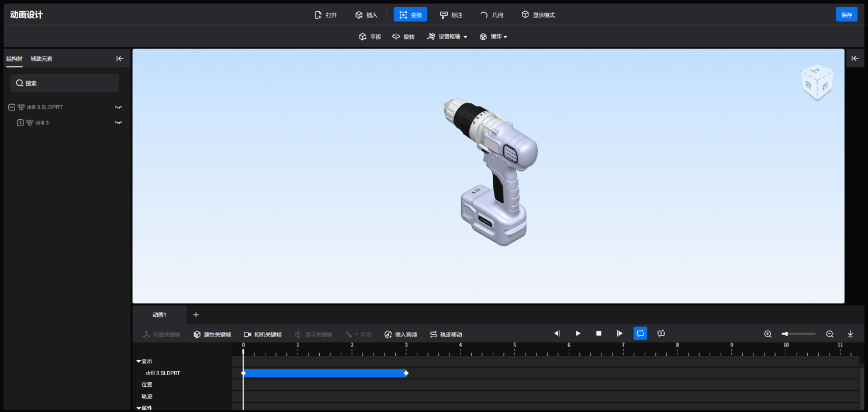Toggle visibility of drill 3.SLDPRT
Image resolution: width=868 pixels, height=412 pixels.
pos(119,107)
